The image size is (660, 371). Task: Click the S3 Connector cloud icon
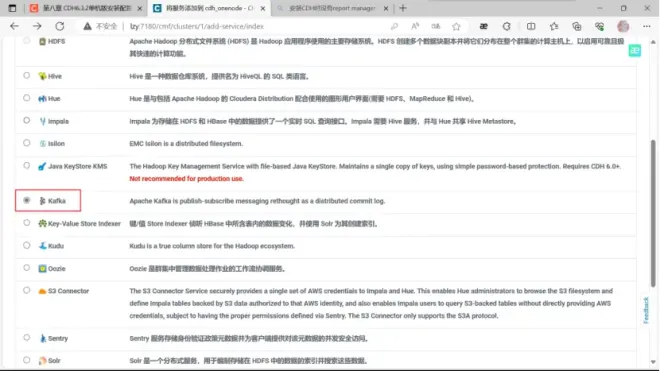[43, 291]
